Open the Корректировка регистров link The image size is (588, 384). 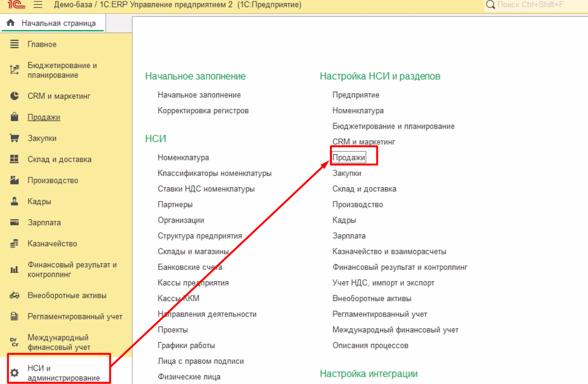203,110
